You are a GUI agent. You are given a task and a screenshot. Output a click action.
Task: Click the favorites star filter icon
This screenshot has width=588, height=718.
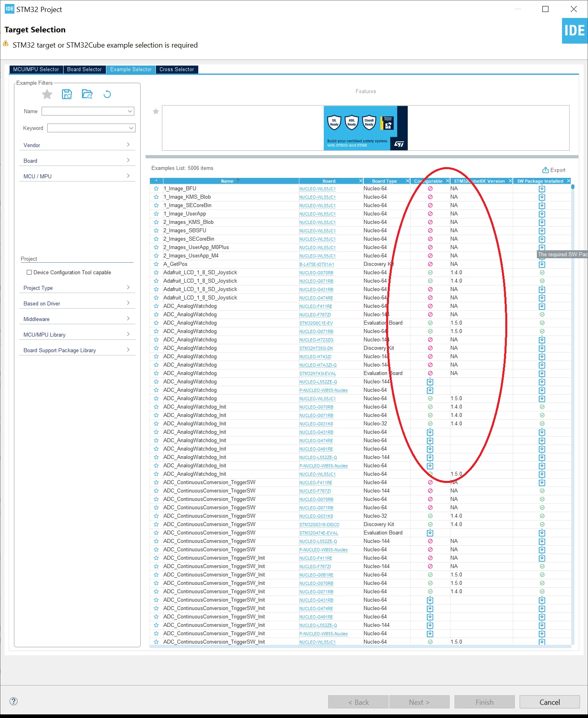coord(47,94)
